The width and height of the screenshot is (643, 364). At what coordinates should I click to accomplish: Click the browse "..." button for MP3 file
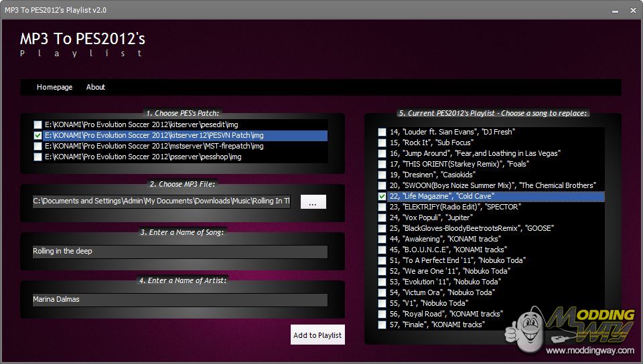313,202
